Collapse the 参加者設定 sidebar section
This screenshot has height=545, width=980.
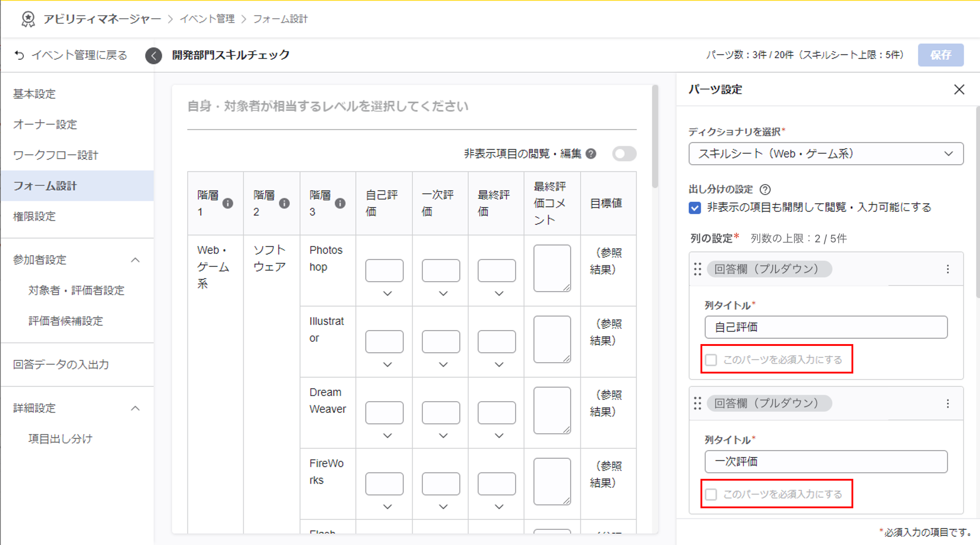135,260
